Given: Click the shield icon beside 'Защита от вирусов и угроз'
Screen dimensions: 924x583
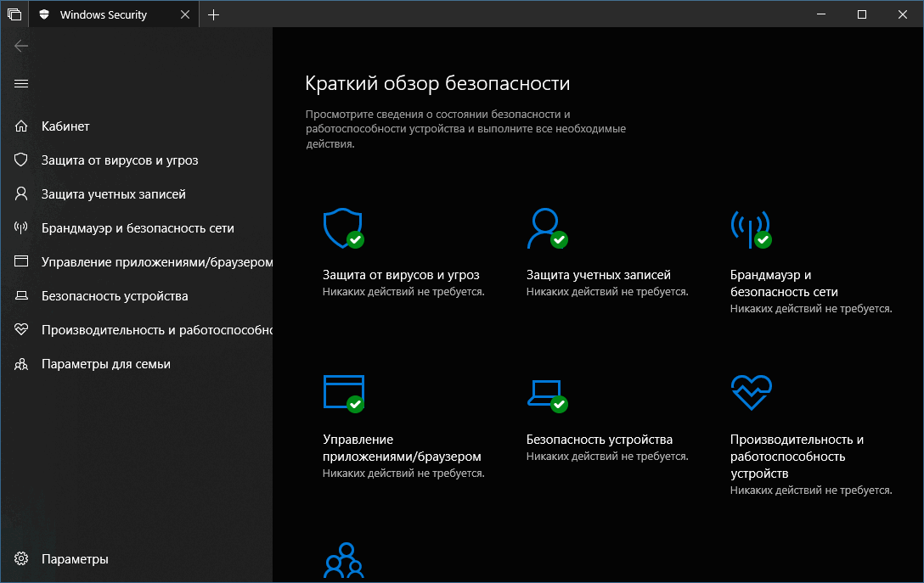Looking at the screenshot, I should click(x=21, y=160).
